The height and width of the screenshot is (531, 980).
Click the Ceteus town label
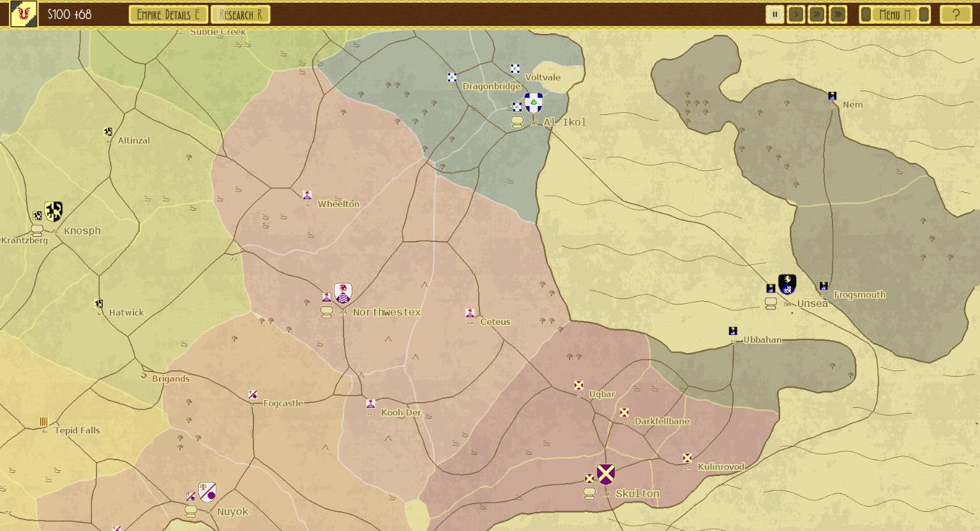click(495, 322)
